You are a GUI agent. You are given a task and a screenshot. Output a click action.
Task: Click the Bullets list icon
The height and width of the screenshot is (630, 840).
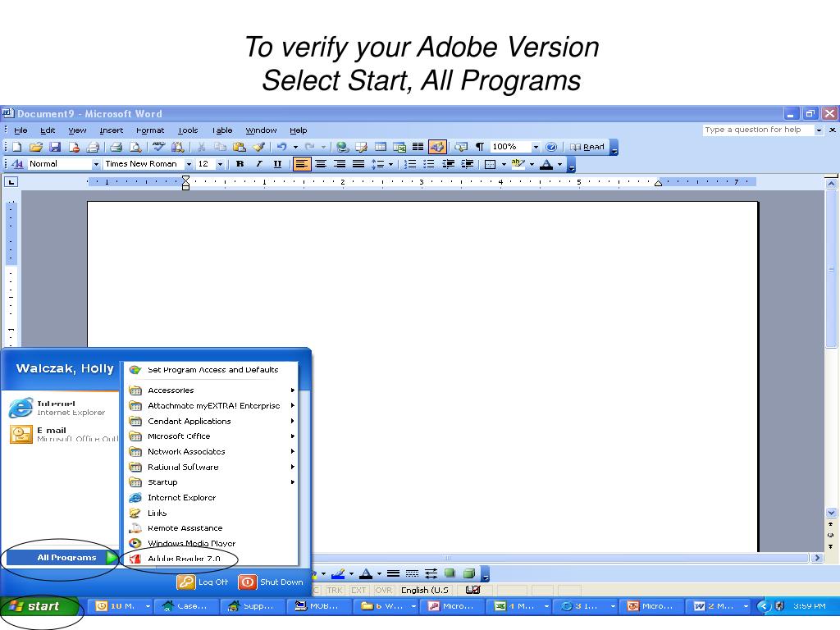(x=428, y=164)
